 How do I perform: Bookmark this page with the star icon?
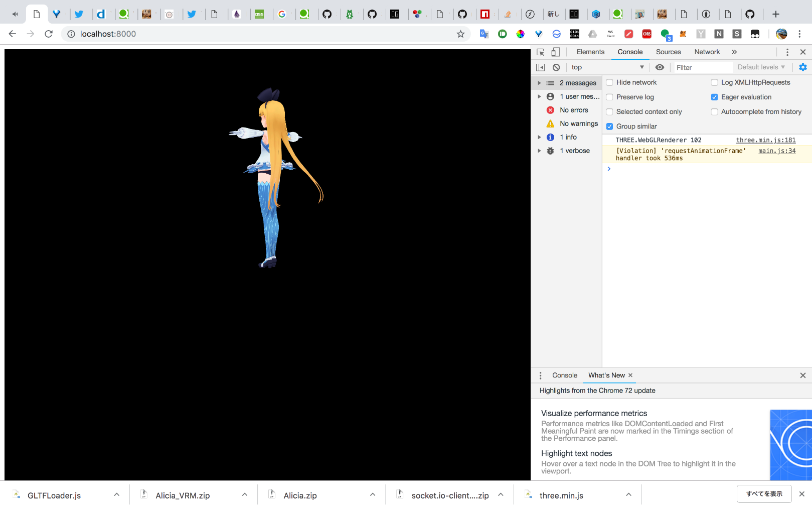click(460, 34)
